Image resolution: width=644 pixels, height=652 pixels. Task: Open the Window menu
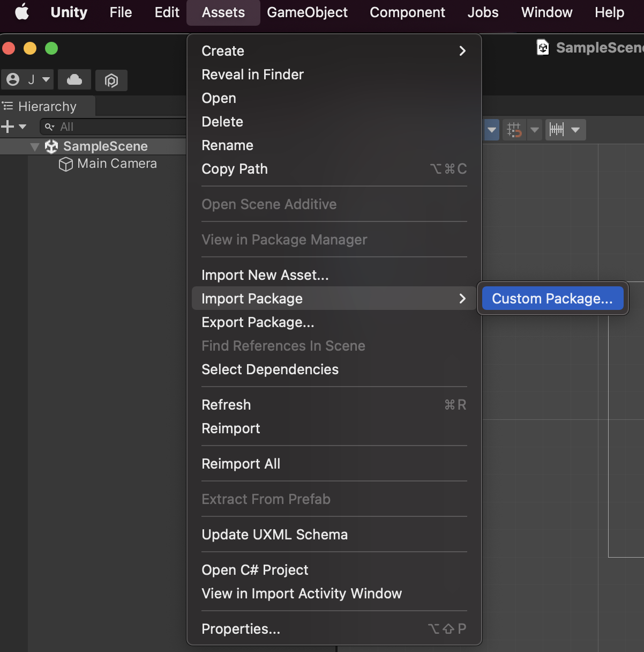pos(546,12)
